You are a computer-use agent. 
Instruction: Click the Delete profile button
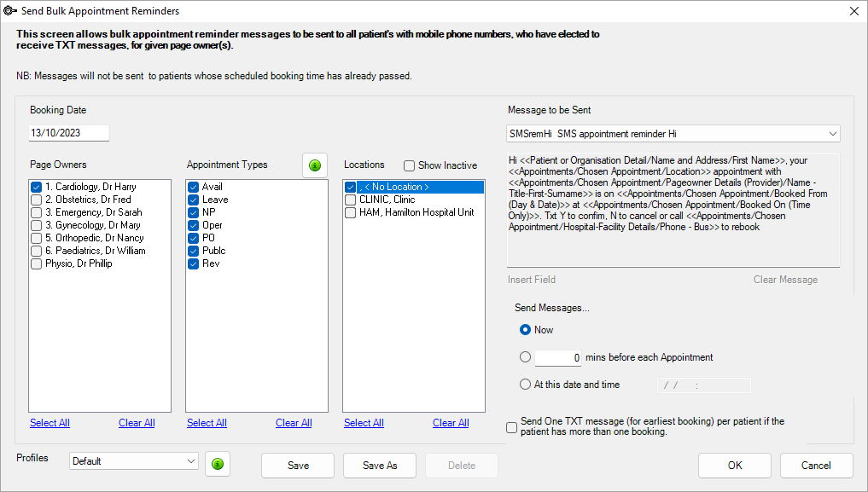coord(462,466)
